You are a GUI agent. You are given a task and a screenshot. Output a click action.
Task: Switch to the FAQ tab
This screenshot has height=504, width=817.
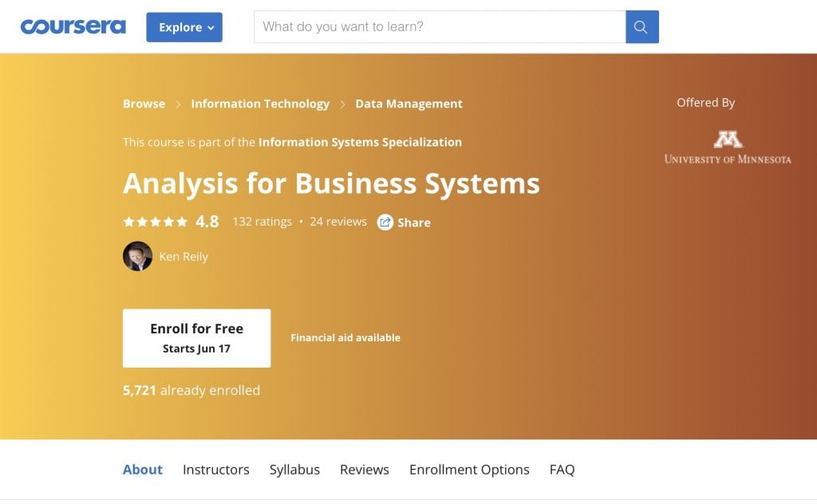point(562,470)
